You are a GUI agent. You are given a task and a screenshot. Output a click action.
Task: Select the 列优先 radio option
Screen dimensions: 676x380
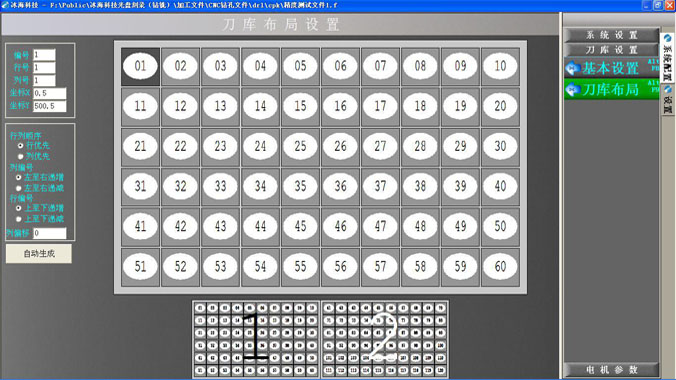pos(20,157)
